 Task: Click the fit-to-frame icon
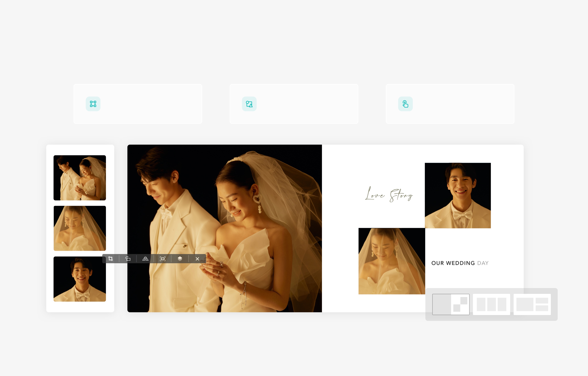163,259
